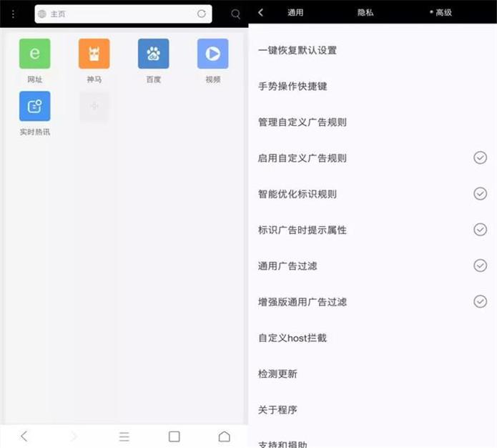Open the 网址 shortcut icon
This screenshot has height=448, width=497.
click(x=34, y=54)
